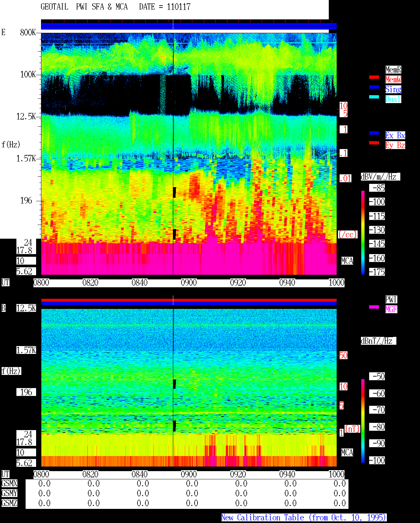The image size is (420, 523).
Task: Click the MemW legend label
Action: [393, 79]
